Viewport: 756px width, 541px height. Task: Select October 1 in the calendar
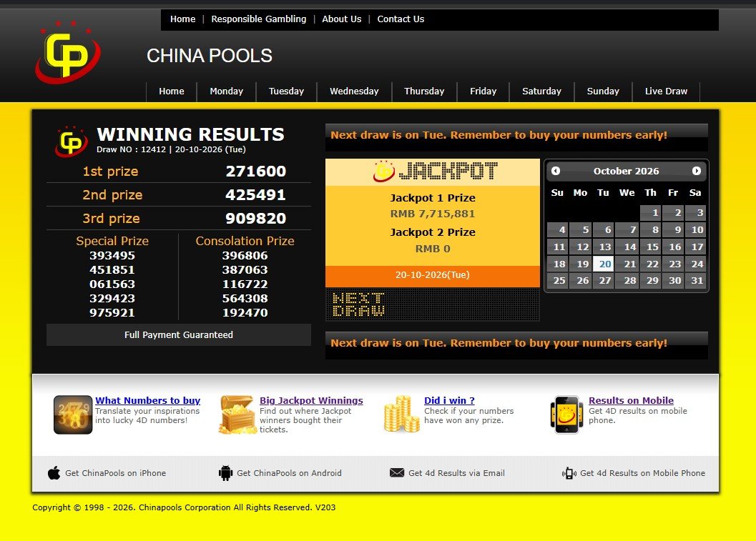point(650,213)
